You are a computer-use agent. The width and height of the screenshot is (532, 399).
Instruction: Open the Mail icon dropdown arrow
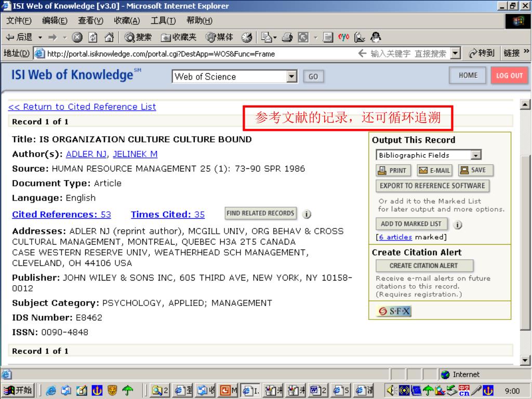[x=275, y=37]
